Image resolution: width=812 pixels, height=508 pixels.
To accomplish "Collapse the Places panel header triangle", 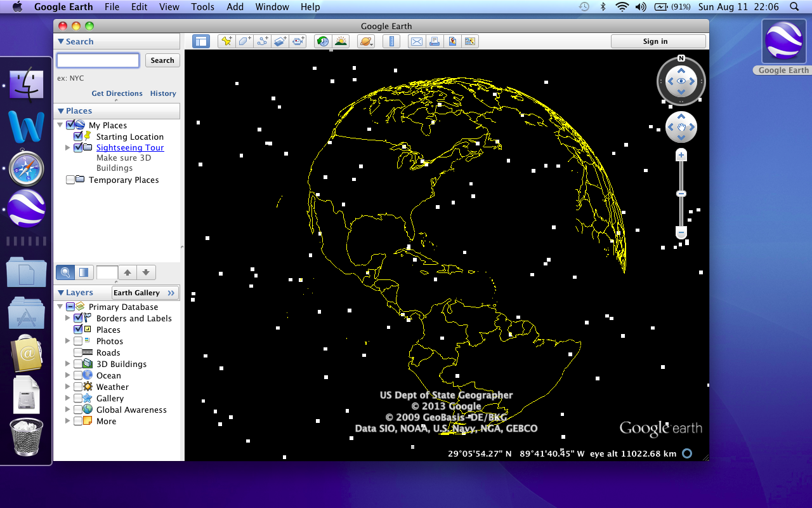I will (61, 110).
